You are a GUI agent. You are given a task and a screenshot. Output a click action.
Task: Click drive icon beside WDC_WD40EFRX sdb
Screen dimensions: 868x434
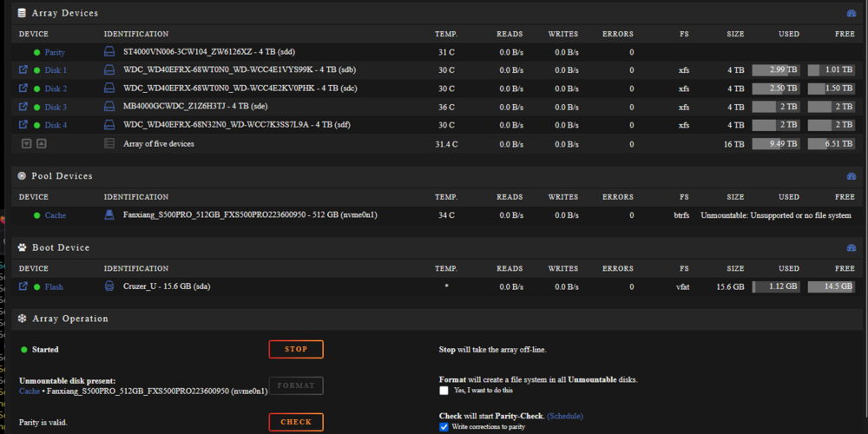point(109,70)
